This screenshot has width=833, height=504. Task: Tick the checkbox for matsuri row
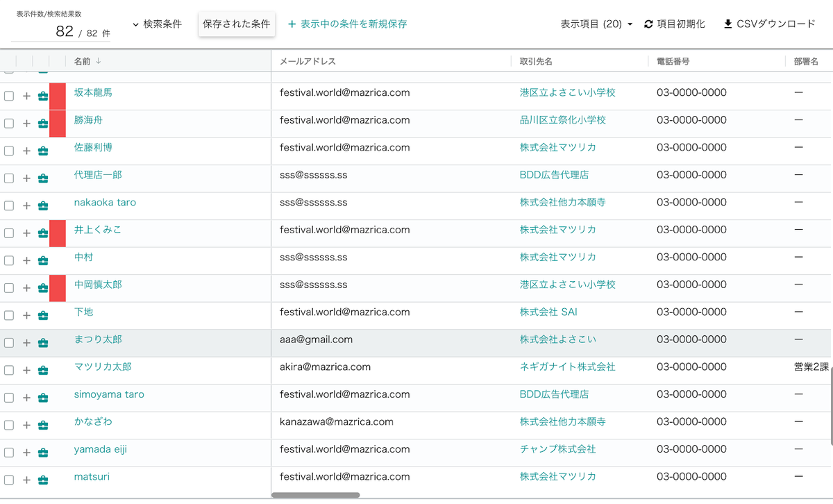[9, 480]
